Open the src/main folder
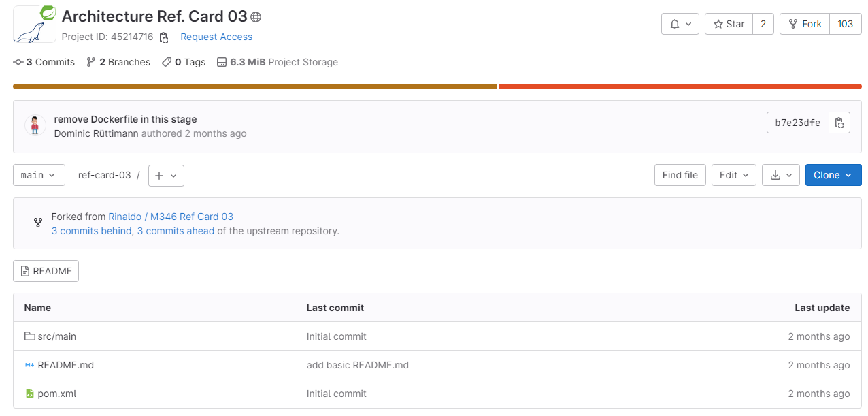The width and height of the screenshot is (868, 416). tap(56, 336)
